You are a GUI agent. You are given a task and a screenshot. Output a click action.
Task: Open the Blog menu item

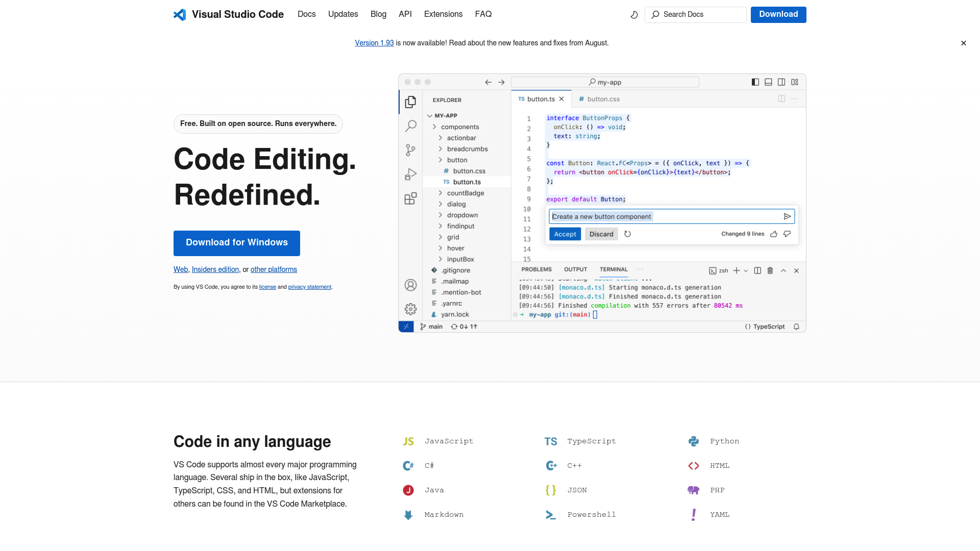[x=378, y=14]
